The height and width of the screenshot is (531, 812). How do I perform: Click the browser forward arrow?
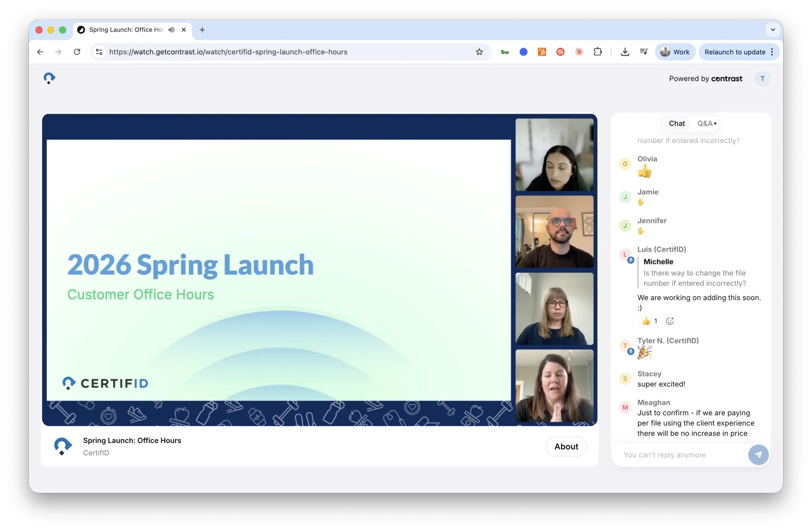point(58,52)
